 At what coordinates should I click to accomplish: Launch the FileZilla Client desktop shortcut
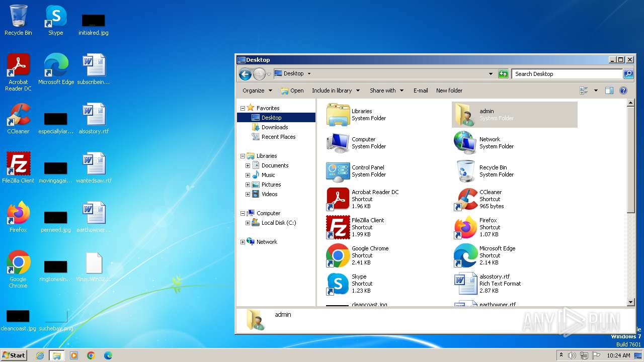point(18,168)
